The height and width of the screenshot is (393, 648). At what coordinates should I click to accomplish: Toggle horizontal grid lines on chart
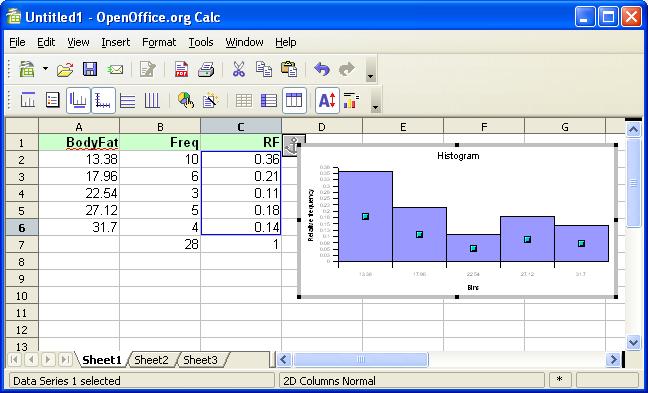click(127, 100)
